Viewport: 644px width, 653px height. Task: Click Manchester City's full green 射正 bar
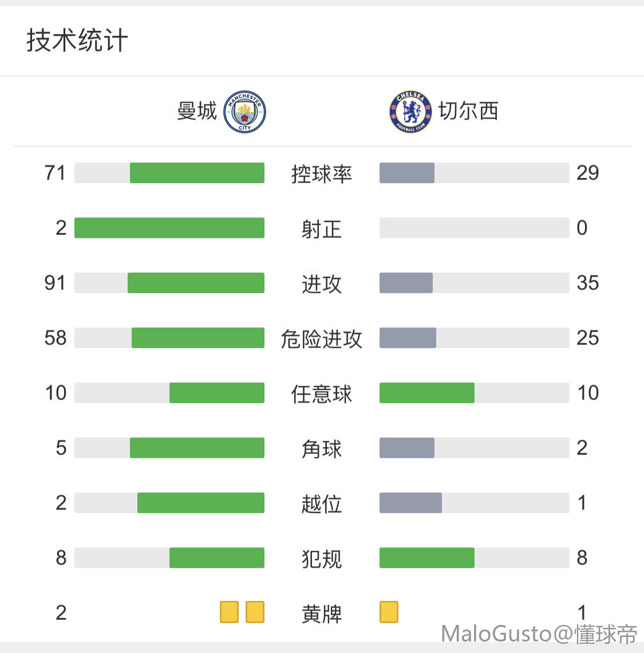169,228
